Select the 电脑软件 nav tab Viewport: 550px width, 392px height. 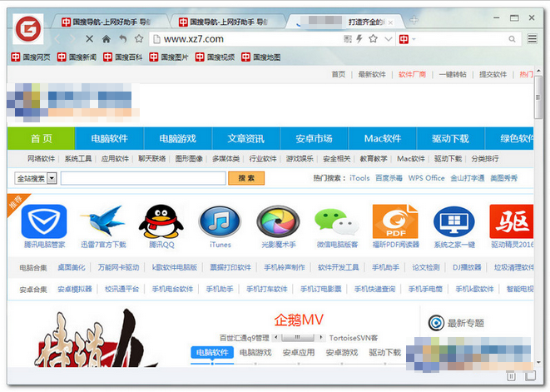click(109, 139)
